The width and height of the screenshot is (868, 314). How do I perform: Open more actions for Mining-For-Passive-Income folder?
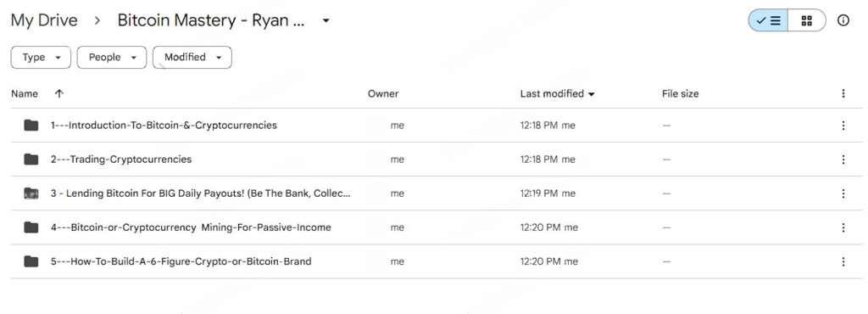(x=843, y=227)
